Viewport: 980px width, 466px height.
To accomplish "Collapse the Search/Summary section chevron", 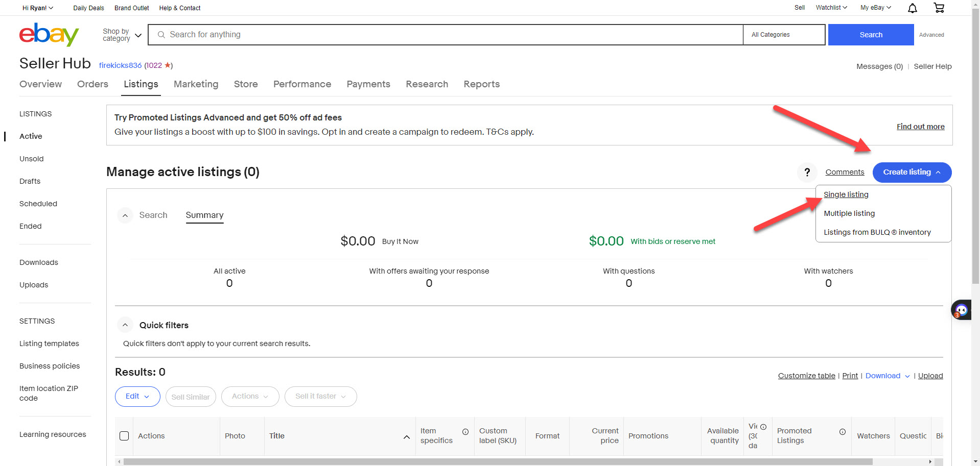I will 125,215.
